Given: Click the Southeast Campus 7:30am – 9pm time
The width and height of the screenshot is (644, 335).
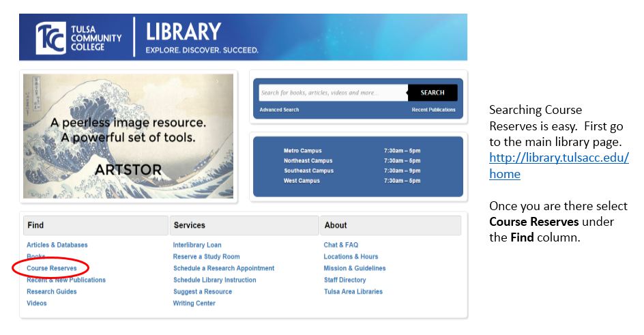Looking at the screenshot, I should [x=402, y=171].
